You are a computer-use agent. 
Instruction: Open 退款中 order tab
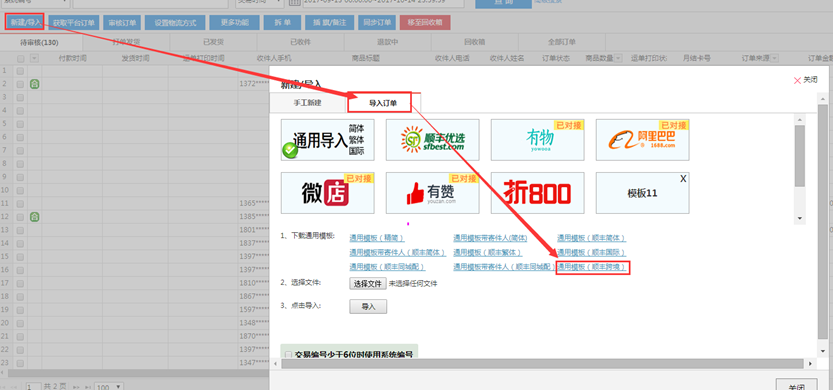click(x=387, y=43)
